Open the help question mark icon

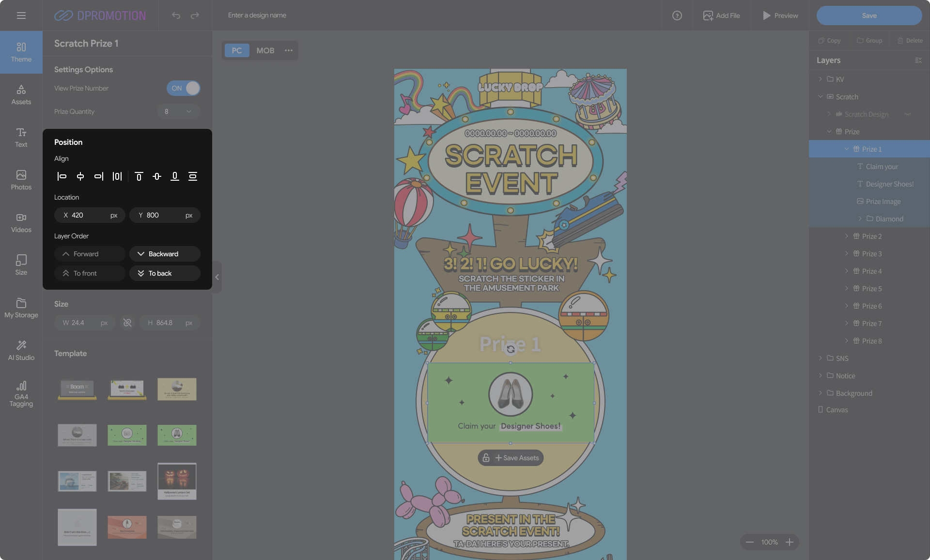(677, 16)
